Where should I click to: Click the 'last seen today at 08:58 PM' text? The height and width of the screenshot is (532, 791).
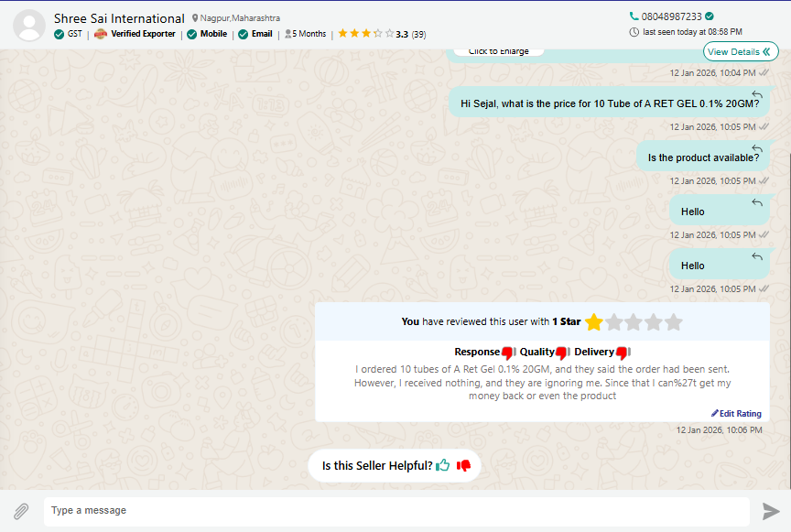(692, 32)
